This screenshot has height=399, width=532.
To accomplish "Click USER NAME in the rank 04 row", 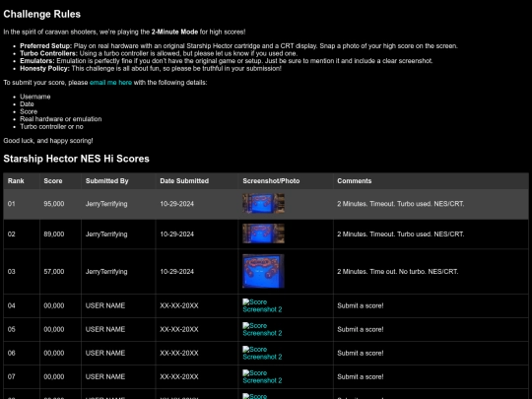I will coord(105,305).
